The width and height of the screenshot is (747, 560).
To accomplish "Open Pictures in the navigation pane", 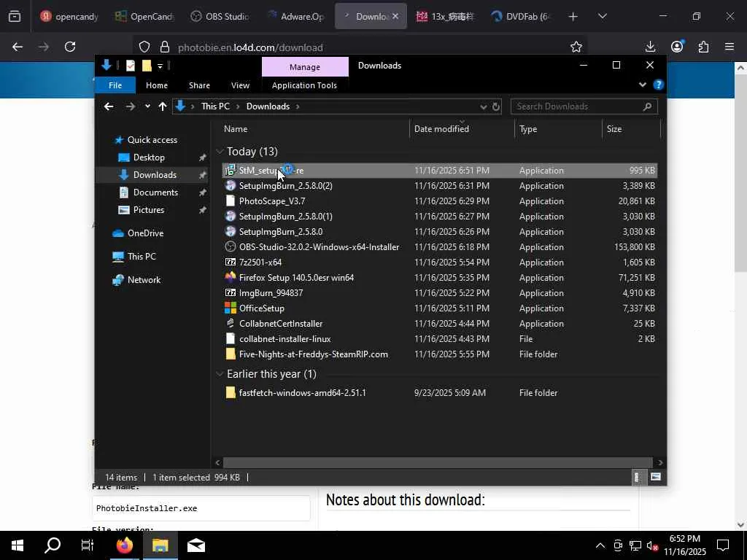I will coord(148,210).
